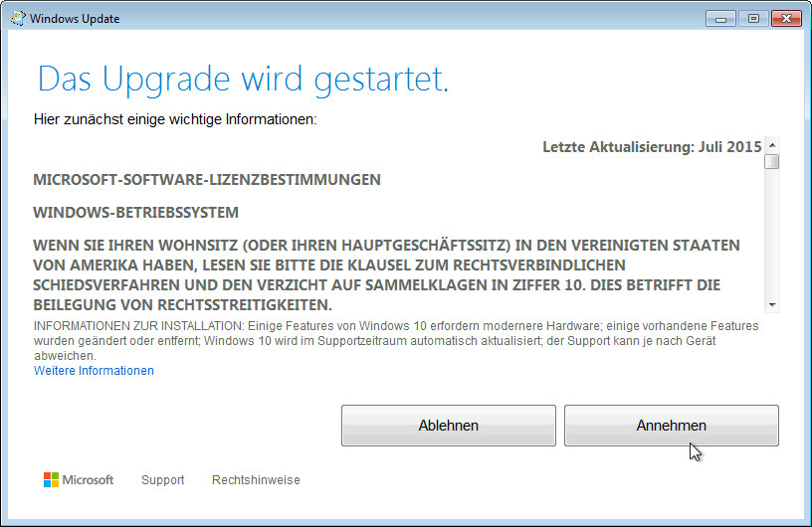812x527 pixels.
Task: Click the license text scroll up arrow
Action: click(x=772, y=145)
